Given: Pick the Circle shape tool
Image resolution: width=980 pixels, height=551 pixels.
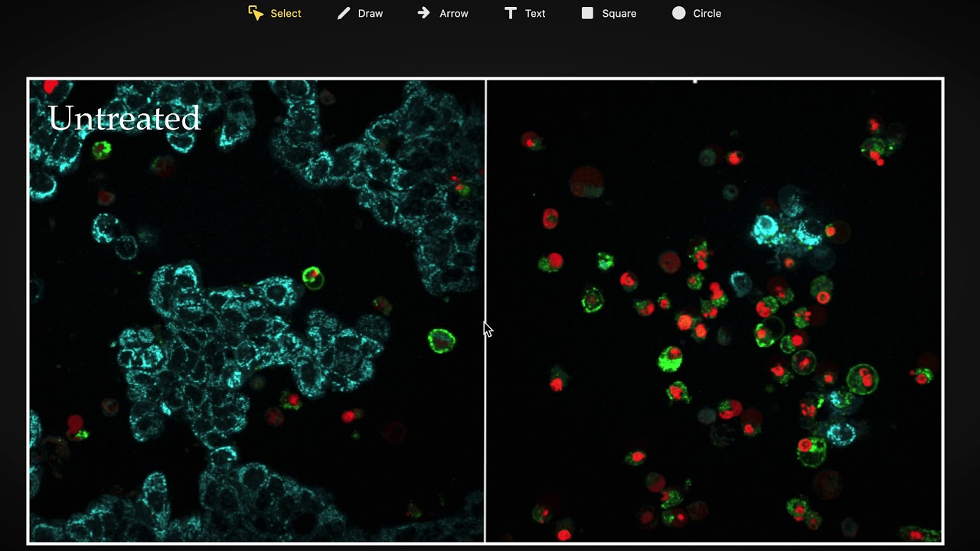Looking at the screenshot, I should click(x=697, y=13).
